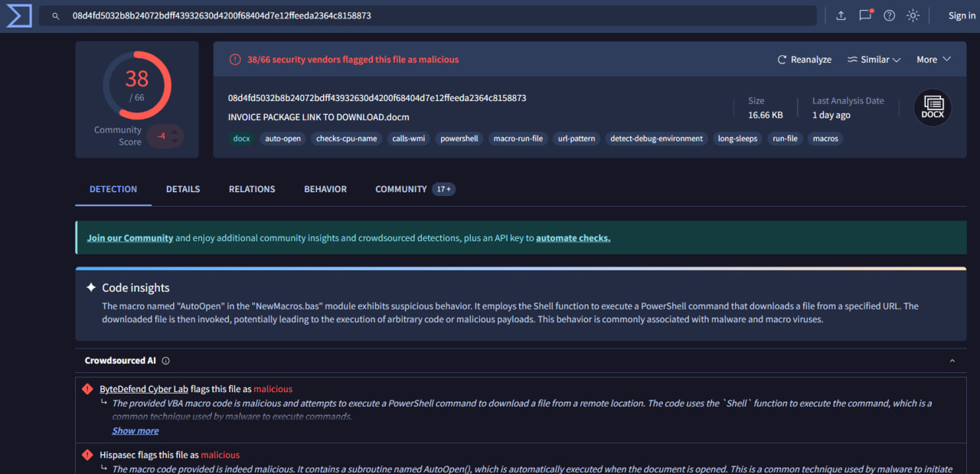
Task: Click the VirusTotal logo
Action: click(x=18, y=15)
